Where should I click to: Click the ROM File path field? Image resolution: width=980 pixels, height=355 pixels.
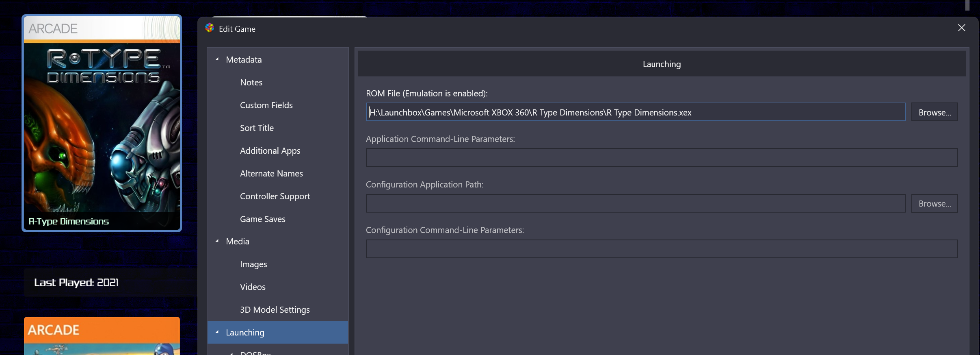point(636,112)
